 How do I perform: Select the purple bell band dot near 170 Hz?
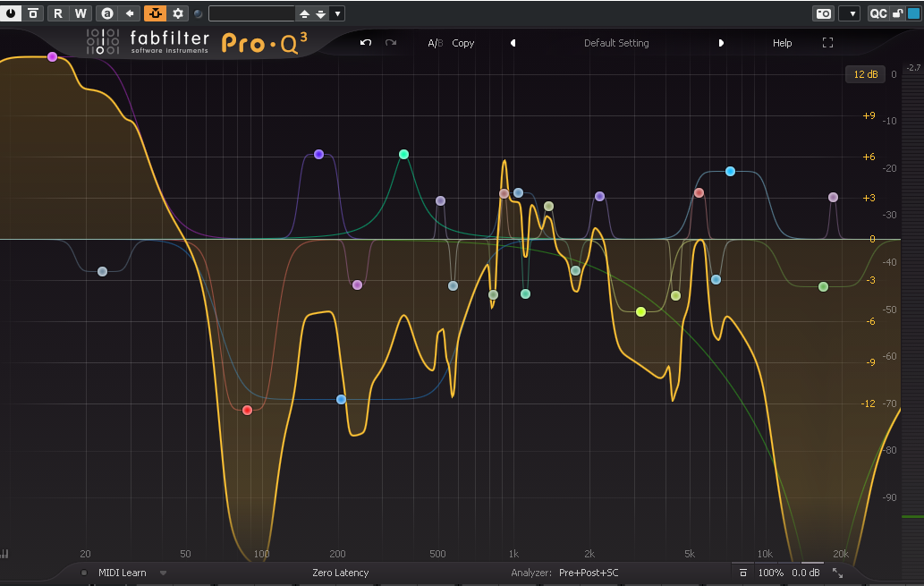point(318,154)
